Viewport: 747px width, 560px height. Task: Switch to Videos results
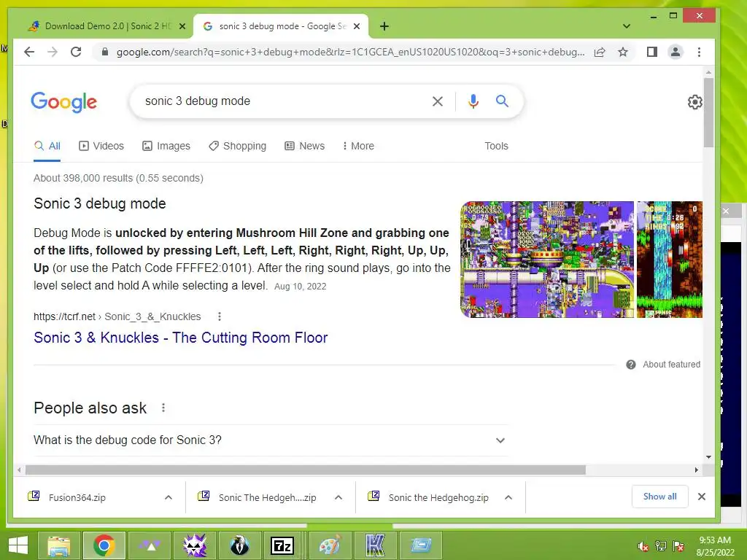click(101, 146)
